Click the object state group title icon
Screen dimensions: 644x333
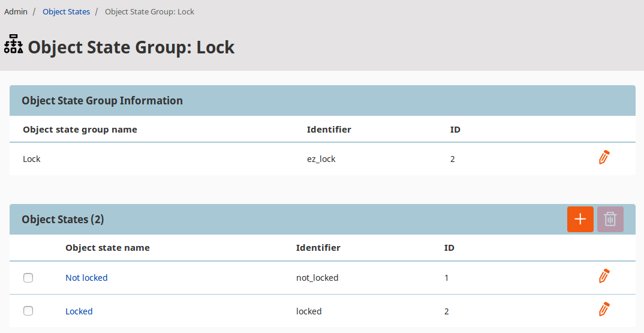(13, 45)
